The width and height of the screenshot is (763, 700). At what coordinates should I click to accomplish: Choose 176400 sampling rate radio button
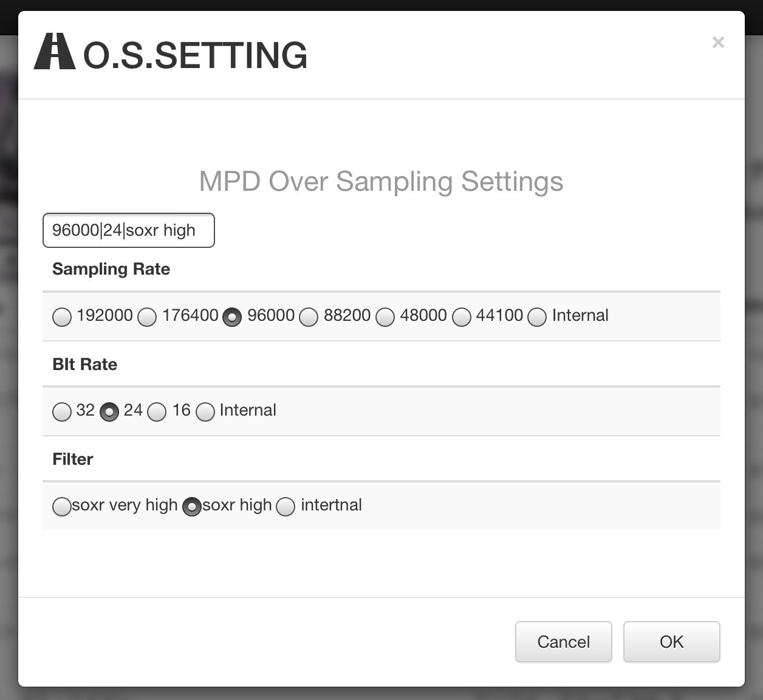click(147, 317)
